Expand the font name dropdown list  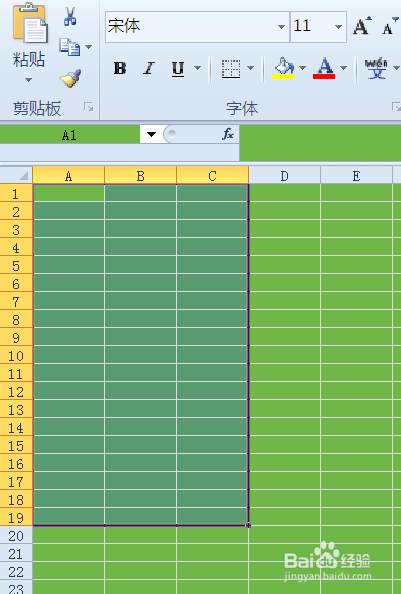[x=281, y=27]
